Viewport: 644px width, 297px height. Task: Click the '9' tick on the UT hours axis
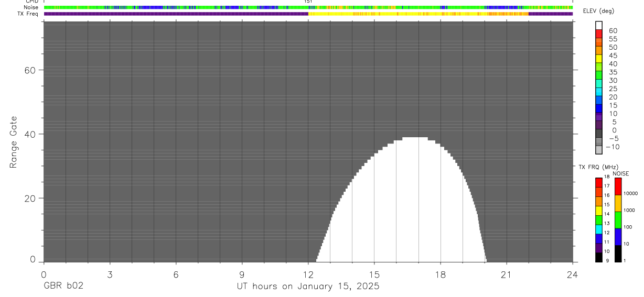pos(242,274)
